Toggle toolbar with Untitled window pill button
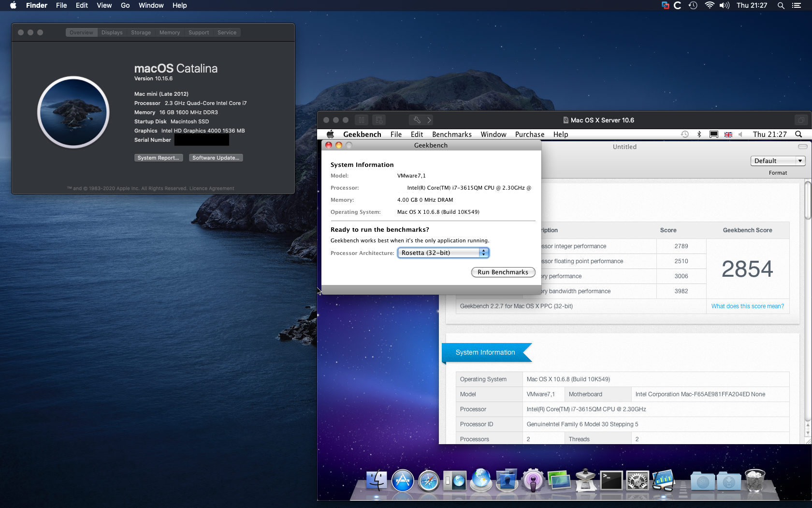The image size is (812, 508). click(x=802, y=147)
